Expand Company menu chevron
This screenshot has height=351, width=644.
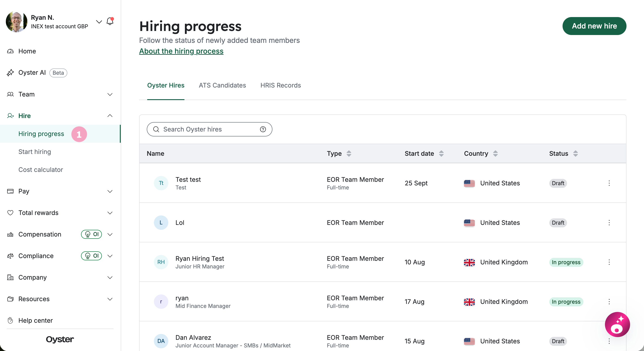point(110,278)
